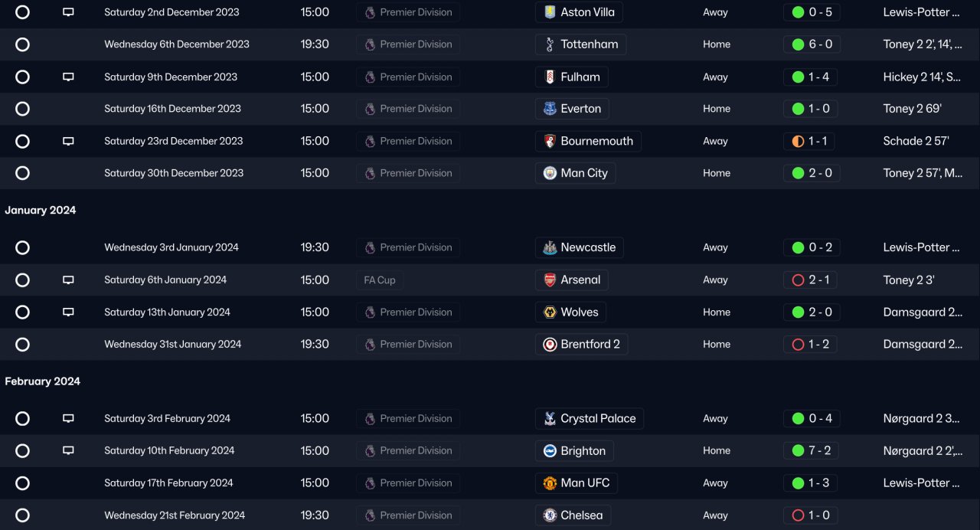
Task: Click the Premier Division logo on Everton row
Action: [370, 109]
